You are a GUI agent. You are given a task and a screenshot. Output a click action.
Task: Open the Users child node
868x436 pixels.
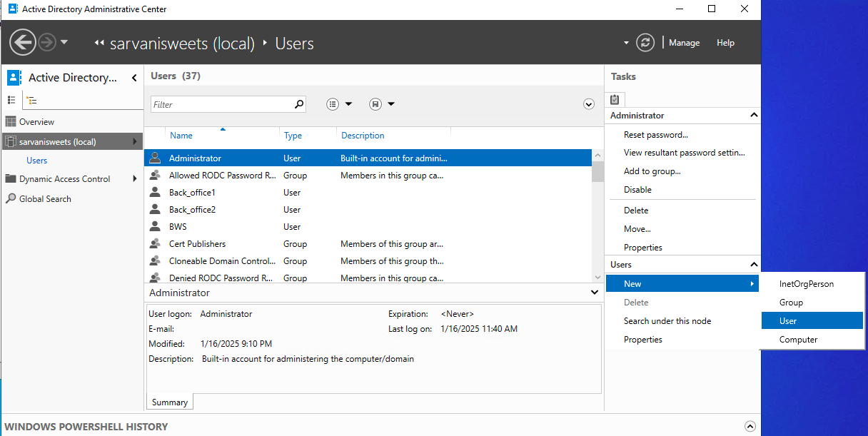click(37, 161)
